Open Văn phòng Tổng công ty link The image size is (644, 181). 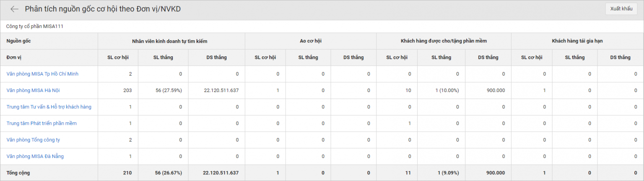point(33,140)
